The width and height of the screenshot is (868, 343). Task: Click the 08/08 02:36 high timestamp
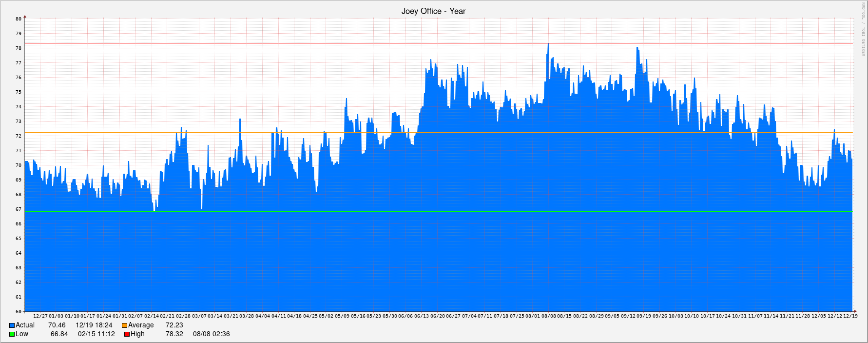click(x=211, y=334)
